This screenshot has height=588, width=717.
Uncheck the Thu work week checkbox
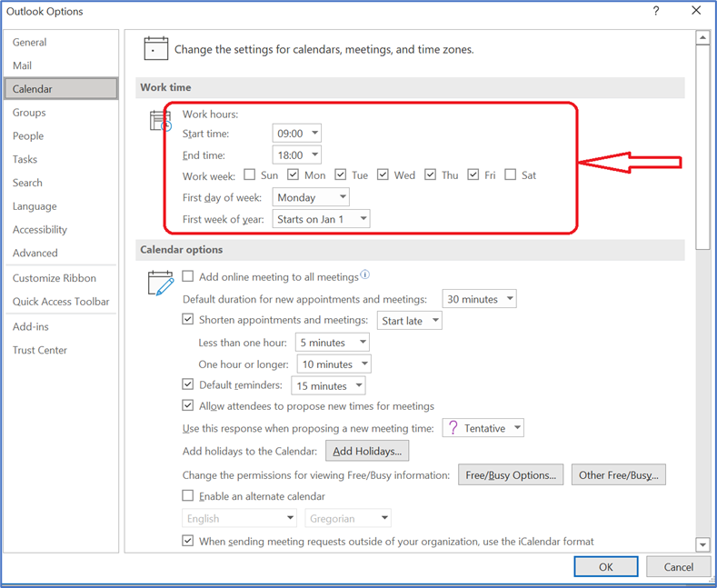[x=430, y=174]
